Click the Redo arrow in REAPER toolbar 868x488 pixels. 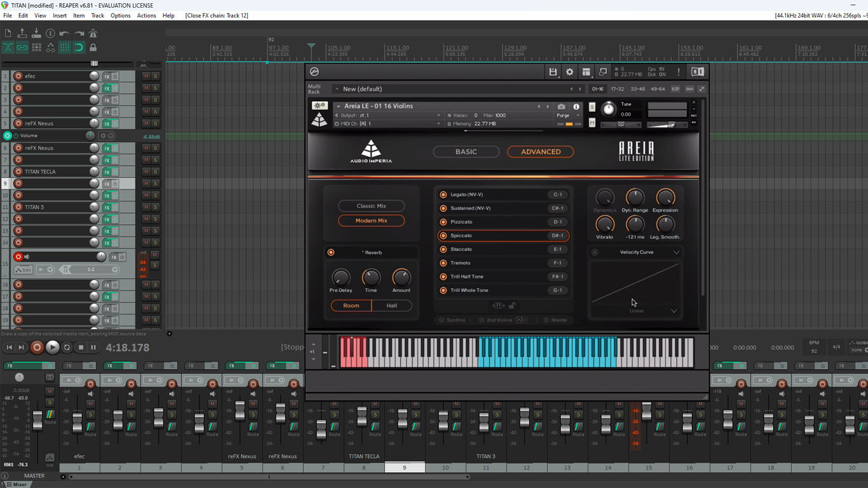click(x=79, y=33)
